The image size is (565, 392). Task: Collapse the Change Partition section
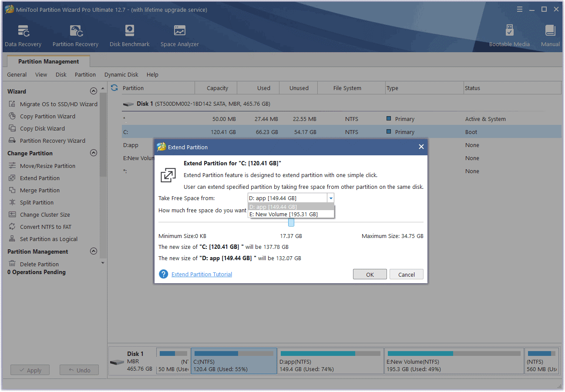[93, 153]
